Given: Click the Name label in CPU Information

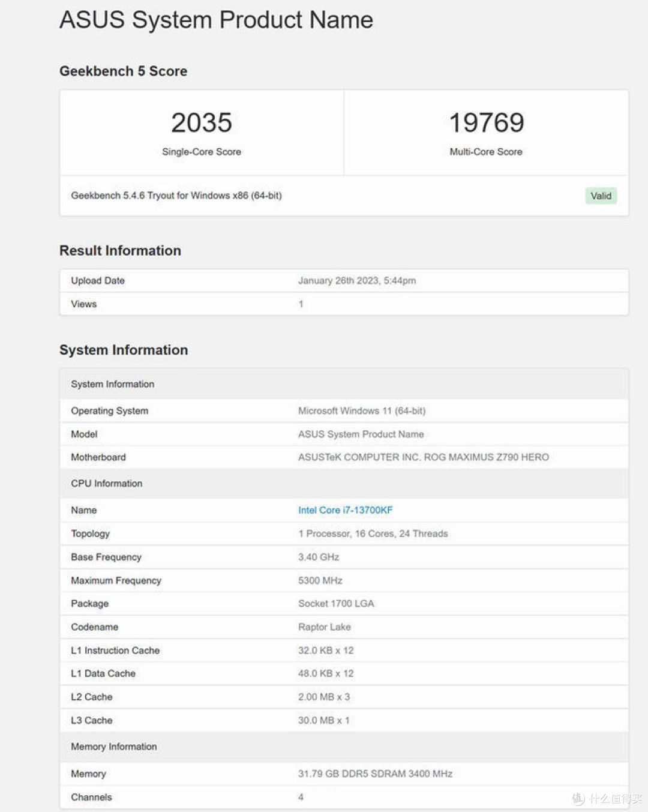Looking at the screenshot, I should tap(84, 510).
